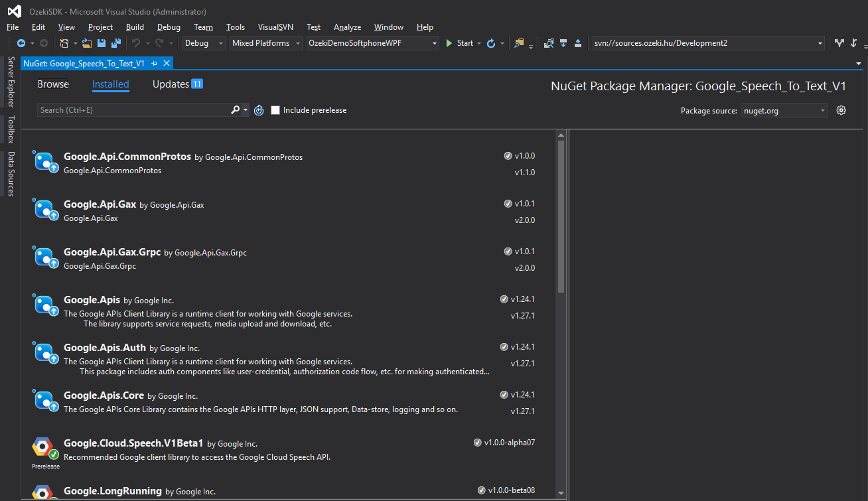Click the package list scroll up arrow
Viewport: 868px width, 501px height.
click(561, 135)
